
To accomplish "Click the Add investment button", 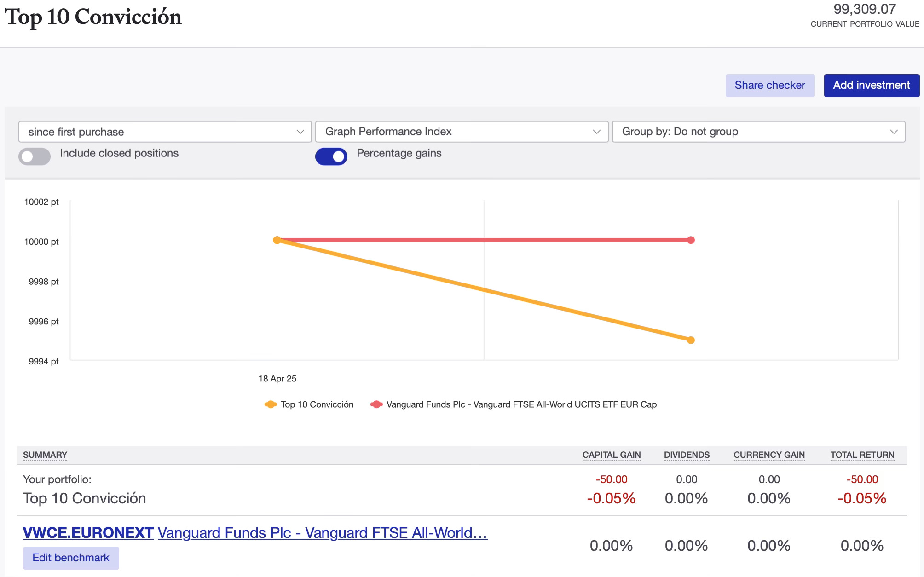I will (x=871, y=86).
